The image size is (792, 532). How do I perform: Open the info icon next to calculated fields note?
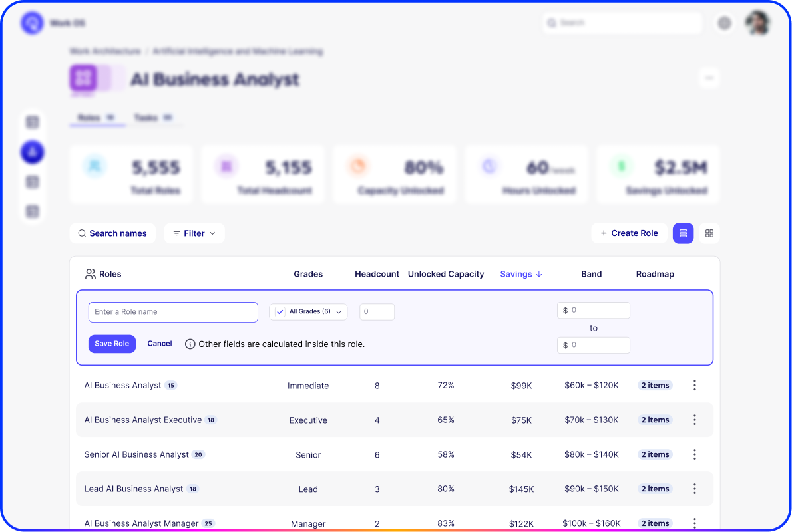click(x=190, y=344)
